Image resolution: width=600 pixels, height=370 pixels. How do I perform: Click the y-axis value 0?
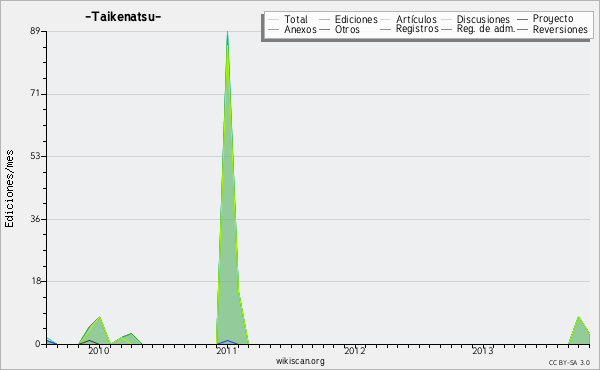pyautogui.click(x=38, y=344)
